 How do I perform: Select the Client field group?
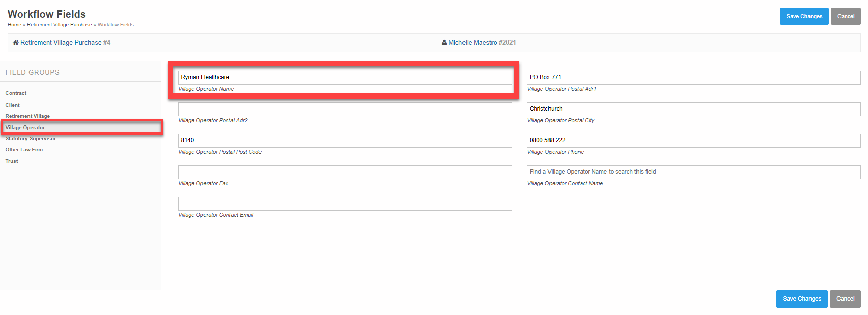pyautogui.click(x=13, y=105)
